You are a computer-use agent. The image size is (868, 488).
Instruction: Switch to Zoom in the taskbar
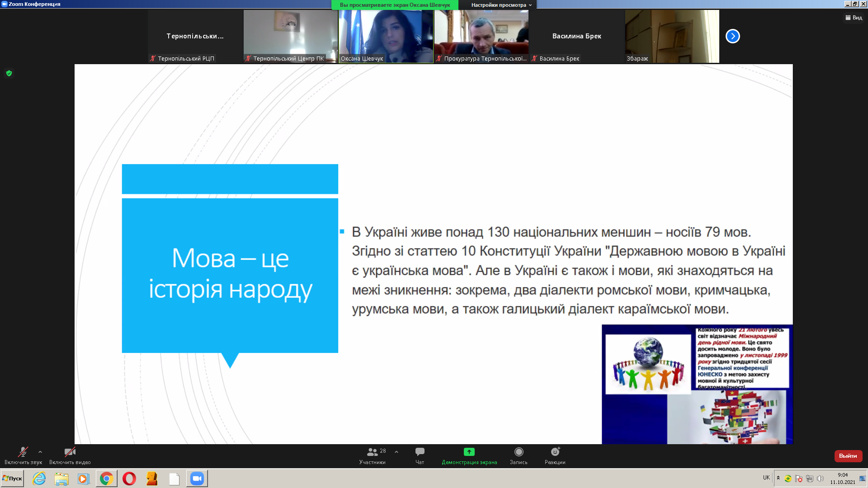point(197,479)
